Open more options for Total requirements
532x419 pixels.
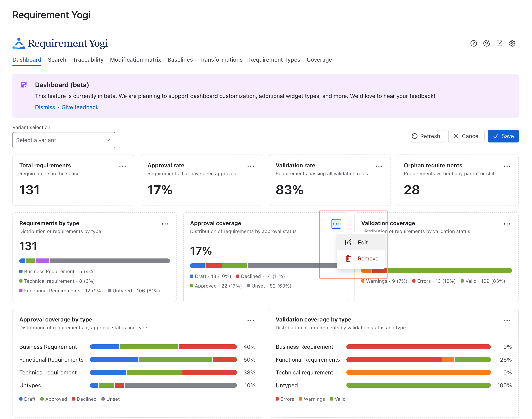point(123,166)
